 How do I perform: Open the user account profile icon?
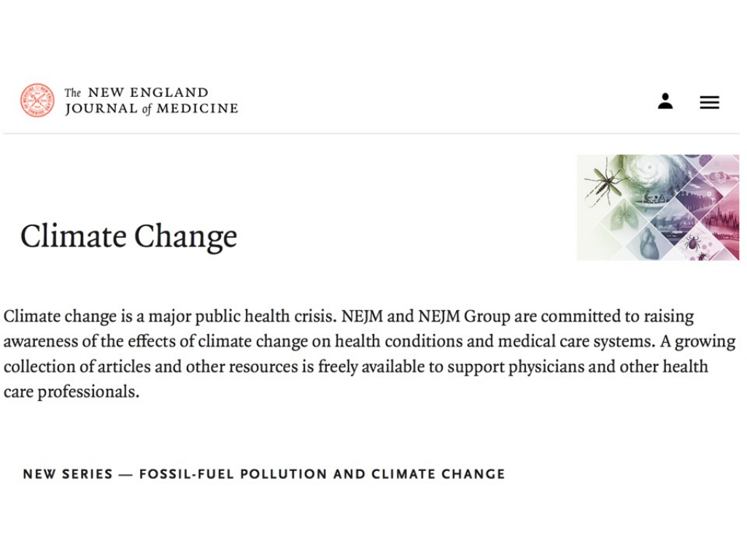665,101
